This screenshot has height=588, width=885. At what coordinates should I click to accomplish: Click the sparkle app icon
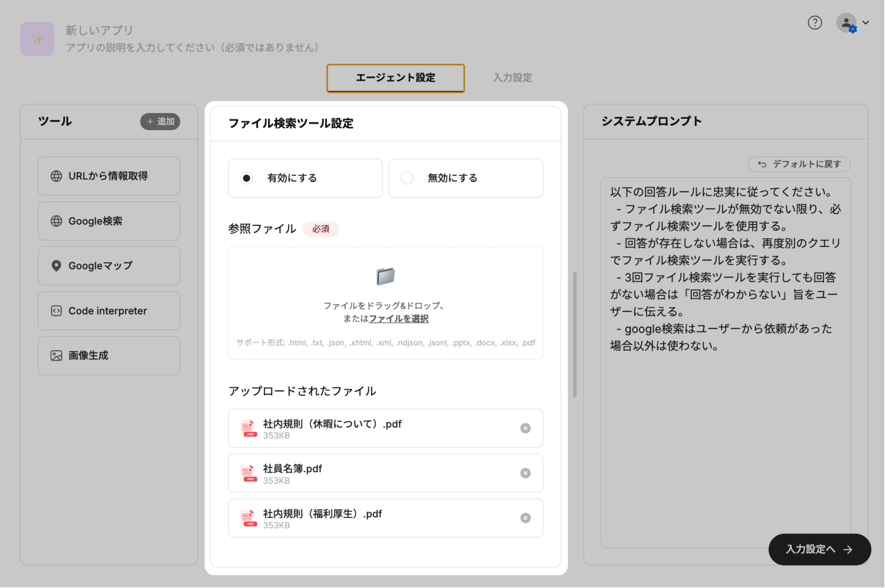(37, 39)
